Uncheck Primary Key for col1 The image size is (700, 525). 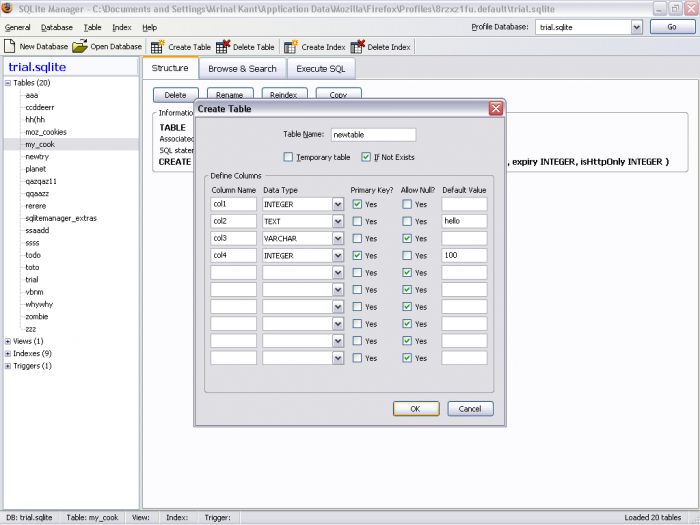pyautogui.click(x=357, y=204)
